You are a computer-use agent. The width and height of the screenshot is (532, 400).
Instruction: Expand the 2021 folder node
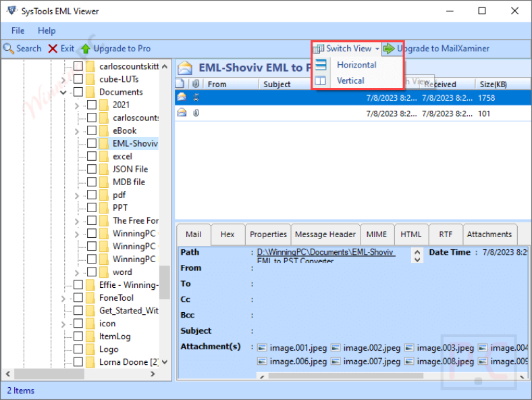click(77, 106)
